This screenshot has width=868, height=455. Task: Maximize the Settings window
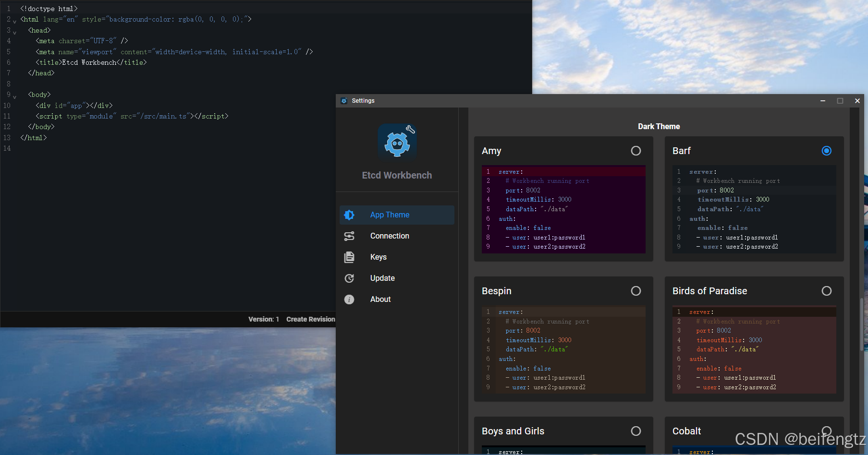(840, 101)
